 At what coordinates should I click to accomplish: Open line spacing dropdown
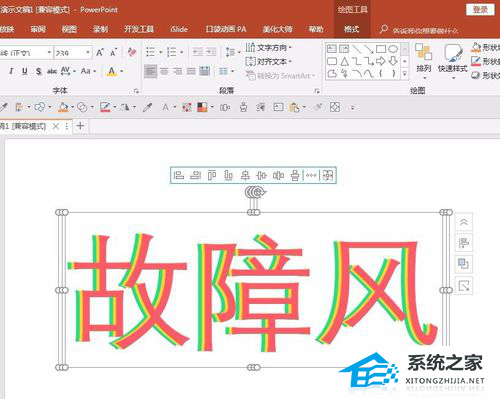233,52
